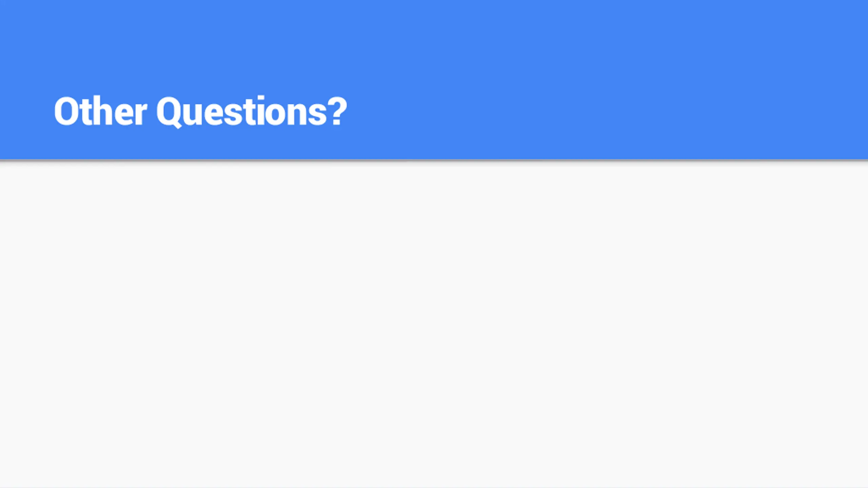This screenshot has width=868, height=488.
Task: Click the space between "Other" and "Questions?"
Action: (x=152, y=112)
